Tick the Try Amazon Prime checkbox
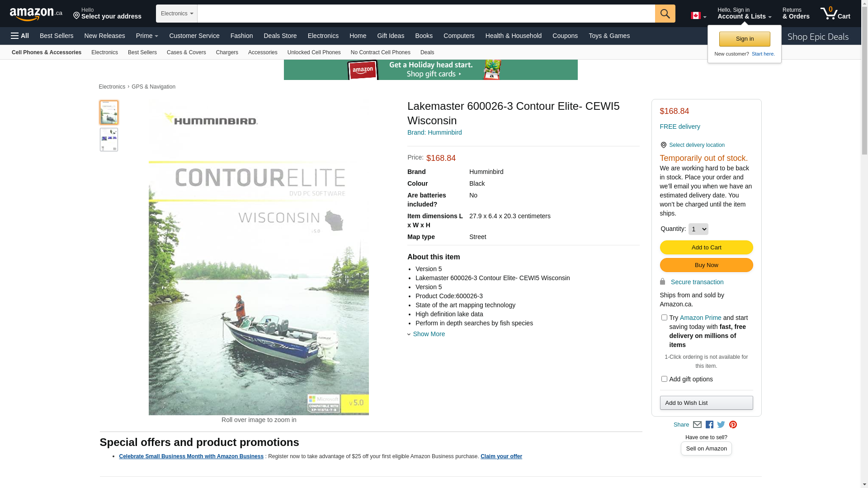Image resolution: width=868 pixels, height=488 pixels. (x=664, y=318)
